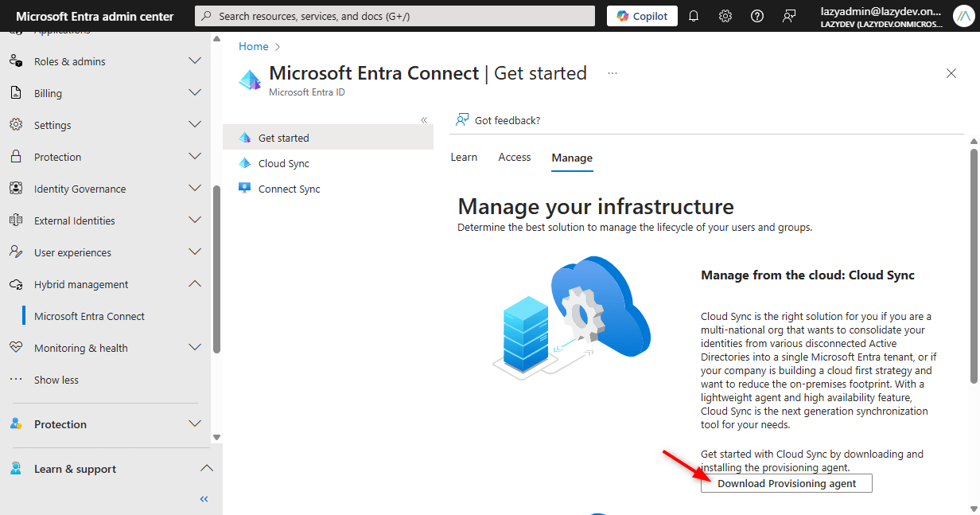Viewport: 980px width, 515px height.
Task: Open the account avatar icon
Action: click(962, 16)
